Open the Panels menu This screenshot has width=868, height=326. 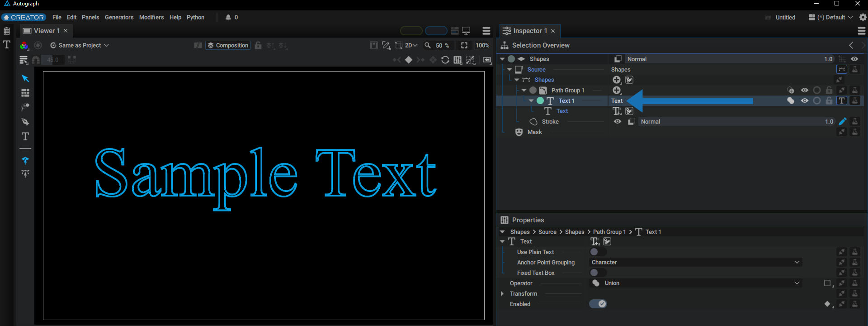90,17
